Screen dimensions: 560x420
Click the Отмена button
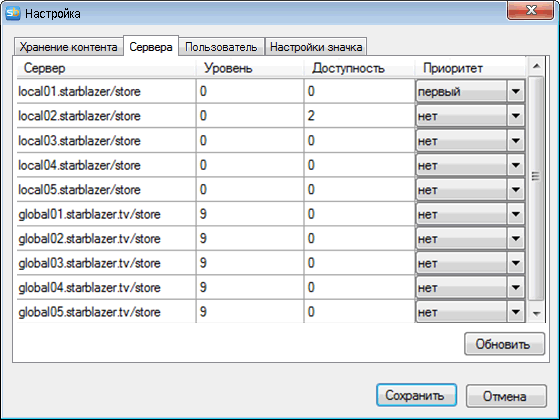pyautogui.click(x=506, y=395)
